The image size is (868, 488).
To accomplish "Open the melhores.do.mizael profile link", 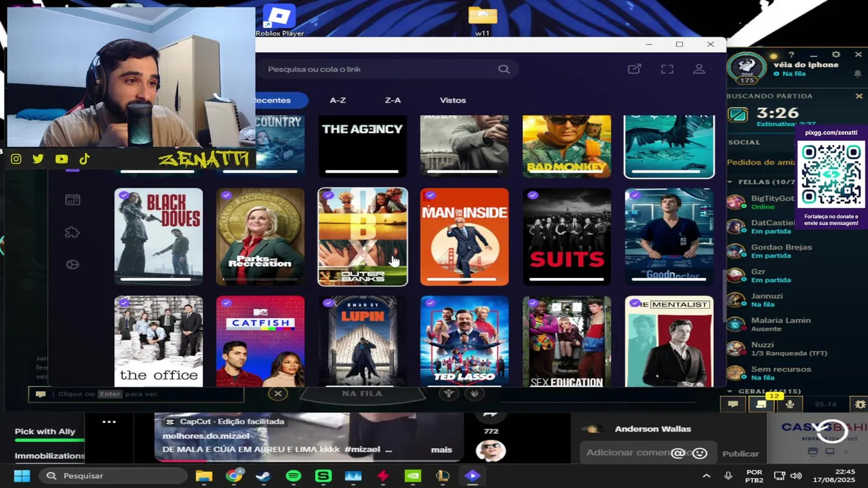I will coord(205,436).
